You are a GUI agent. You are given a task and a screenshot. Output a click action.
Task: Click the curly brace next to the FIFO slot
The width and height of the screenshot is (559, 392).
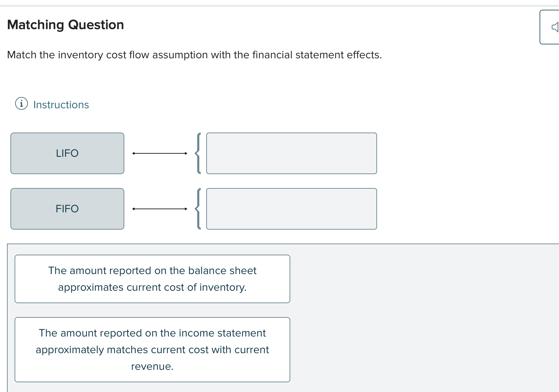[x=199, y=208]
